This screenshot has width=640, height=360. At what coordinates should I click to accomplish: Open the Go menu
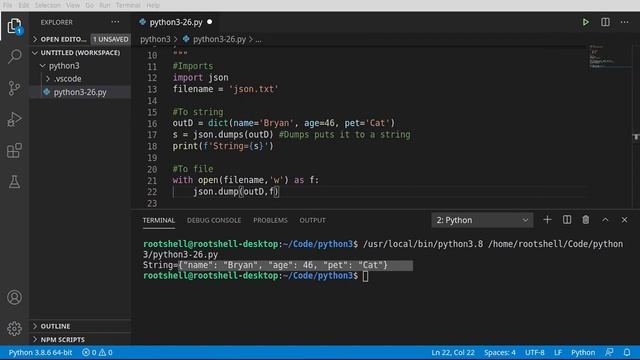pyautogui.click(x=90, y=5)
